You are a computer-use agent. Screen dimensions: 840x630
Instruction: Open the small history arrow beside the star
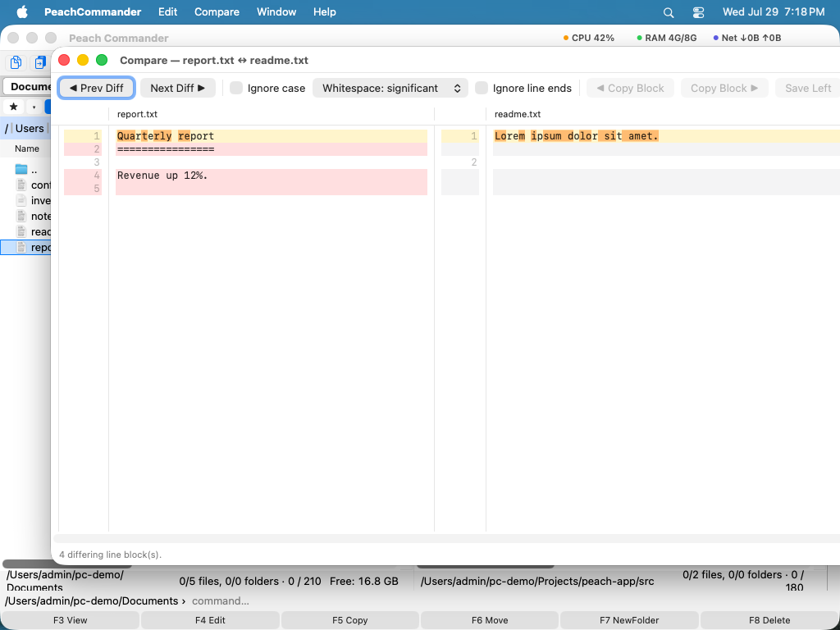click(34, 107)
